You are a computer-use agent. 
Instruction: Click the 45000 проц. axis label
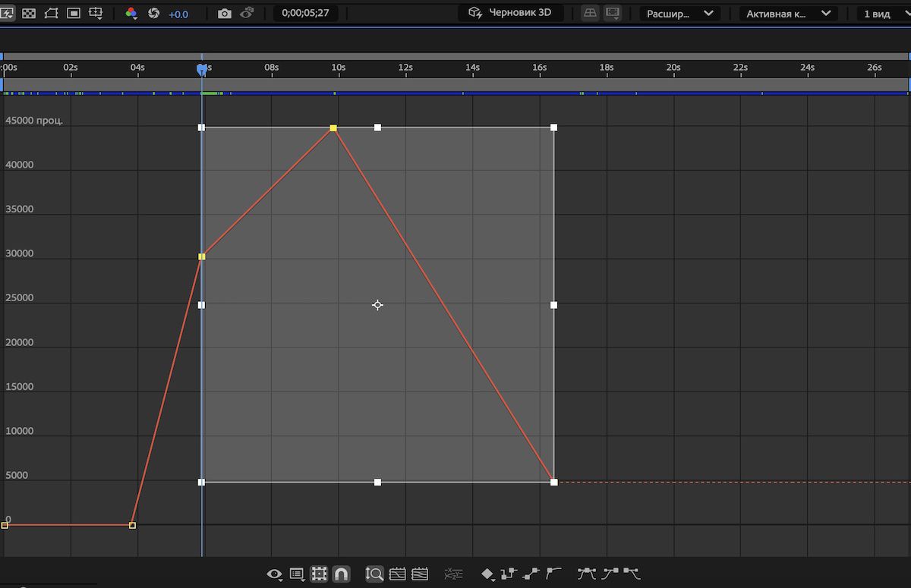34,121
